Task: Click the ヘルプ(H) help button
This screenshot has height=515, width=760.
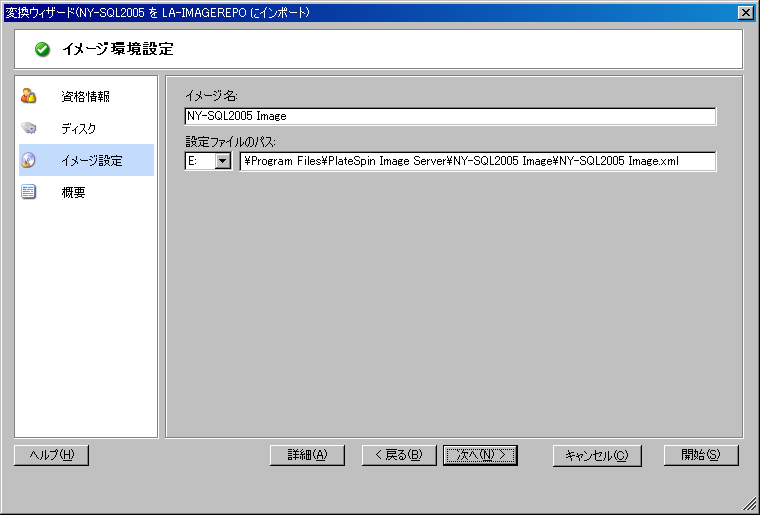Action: pos(51,455)
